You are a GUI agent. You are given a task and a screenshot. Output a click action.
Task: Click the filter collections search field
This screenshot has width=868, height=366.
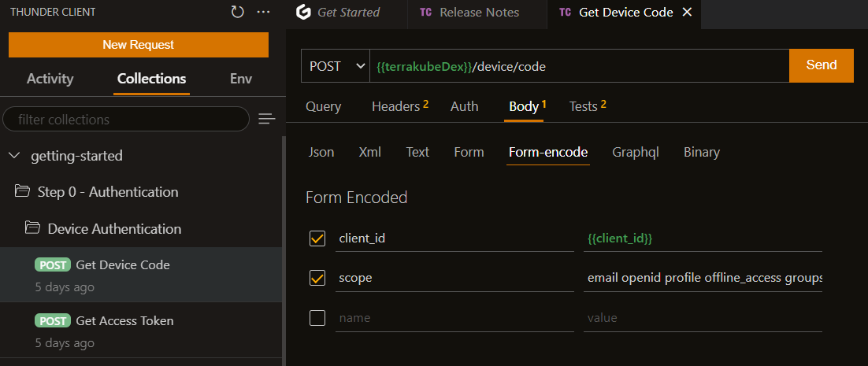126,120
